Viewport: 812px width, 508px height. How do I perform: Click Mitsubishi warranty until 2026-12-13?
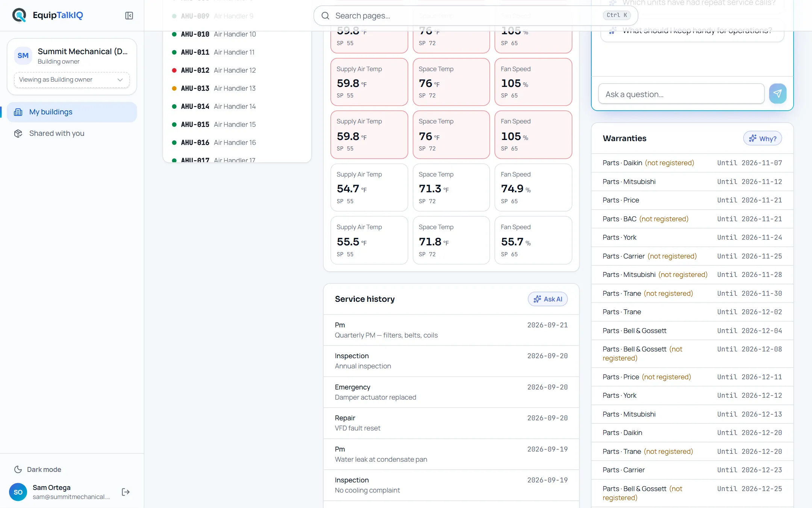(692, 414)
